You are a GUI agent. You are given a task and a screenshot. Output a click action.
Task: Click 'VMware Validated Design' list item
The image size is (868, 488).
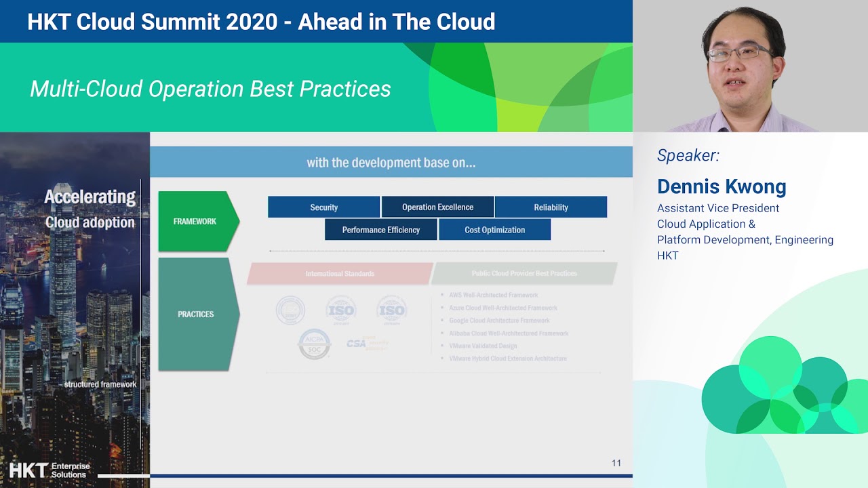coord(483,346)
